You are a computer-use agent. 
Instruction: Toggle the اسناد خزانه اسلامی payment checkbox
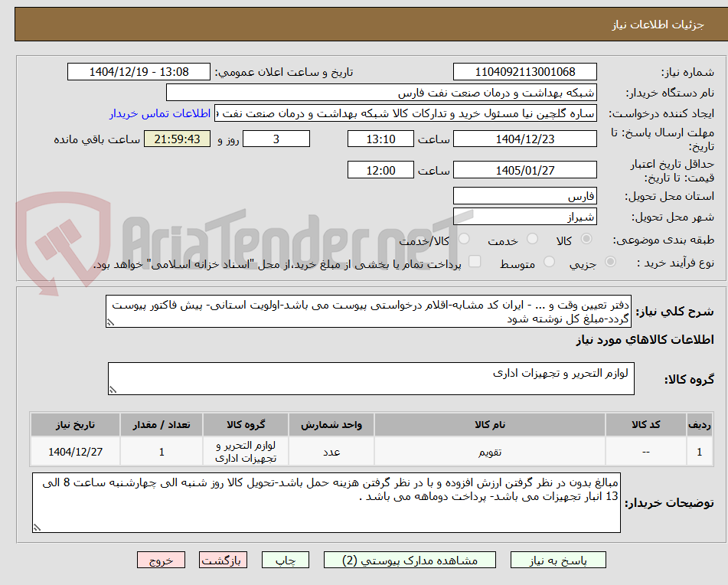point(475,262)
